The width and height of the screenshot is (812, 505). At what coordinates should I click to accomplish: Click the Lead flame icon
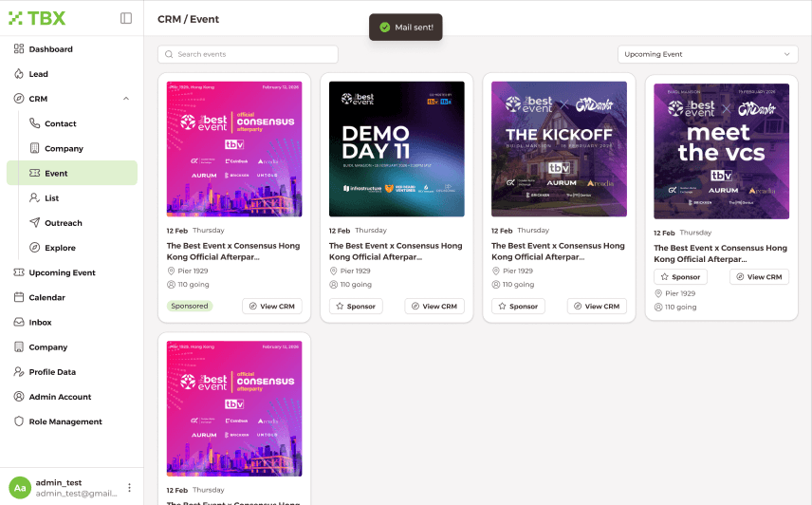(x=19, y=73)
